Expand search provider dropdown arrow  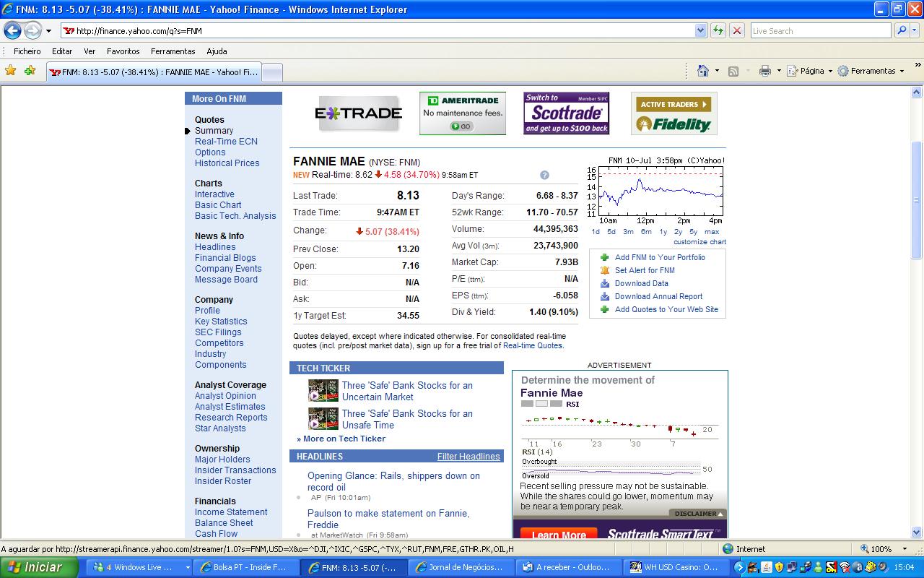[915, 30]
